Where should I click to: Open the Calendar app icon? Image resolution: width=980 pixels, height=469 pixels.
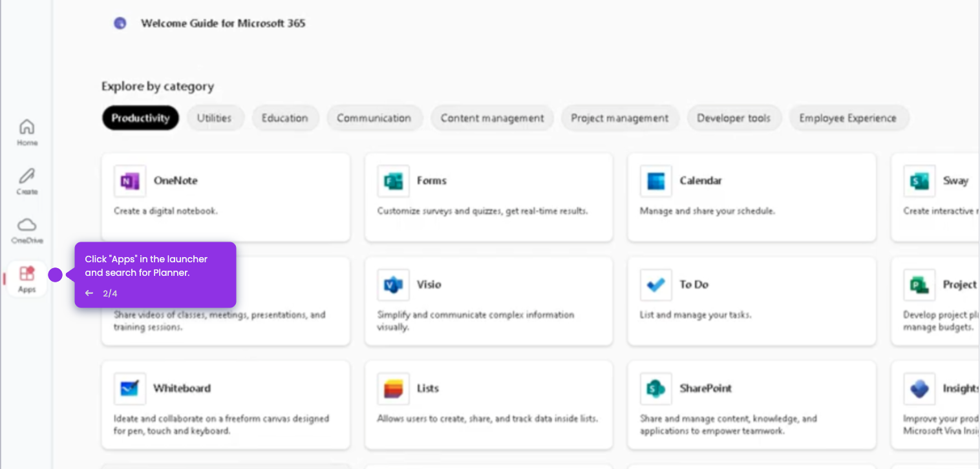pos(656,181)
